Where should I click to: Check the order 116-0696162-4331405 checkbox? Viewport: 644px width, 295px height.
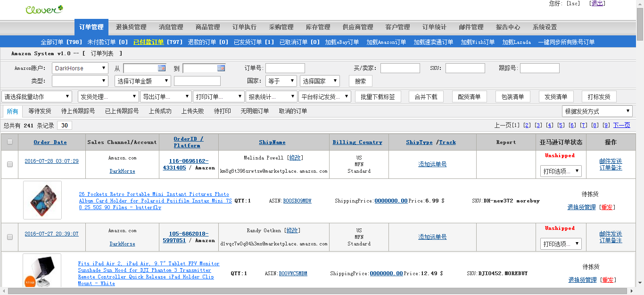(10, 164)
